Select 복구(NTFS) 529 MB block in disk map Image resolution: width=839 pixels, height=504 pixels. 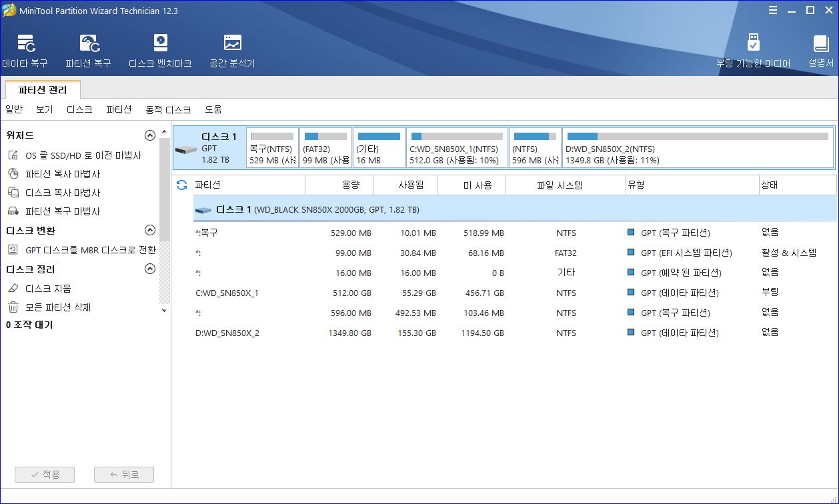[272, 148]
